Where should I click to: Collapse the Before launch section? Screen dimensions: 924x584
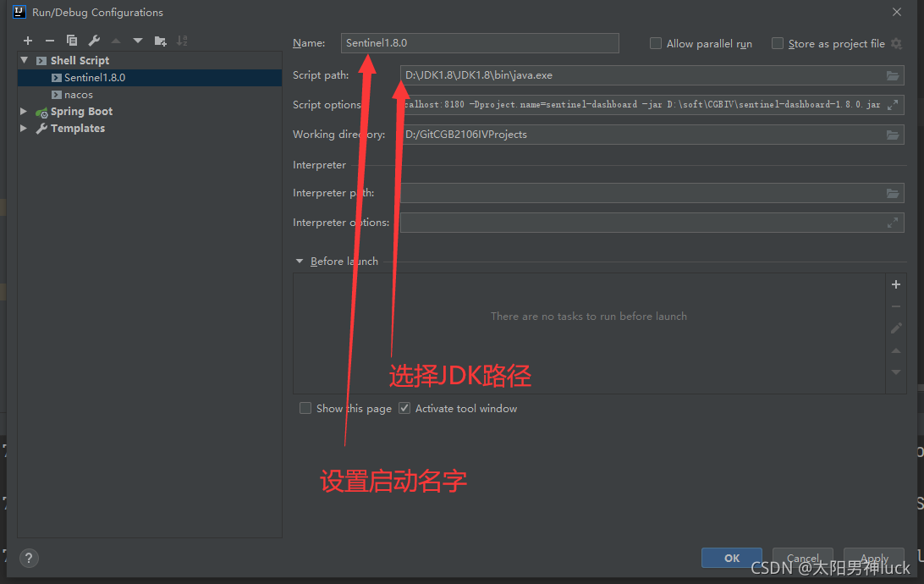(x=300, y=261)
